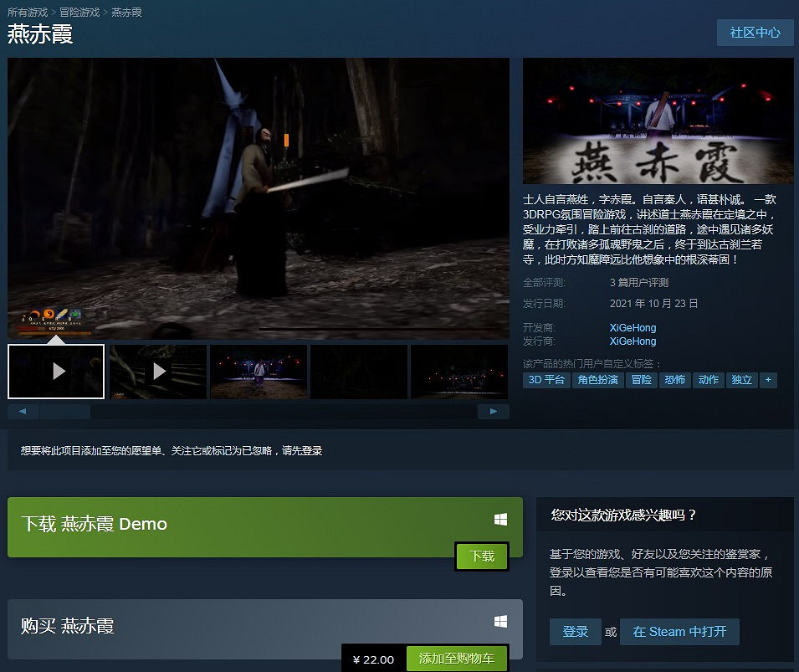Add 燕赤霞 to cart via 添加至购物车
799x672 pixels.
click(456, 659)
